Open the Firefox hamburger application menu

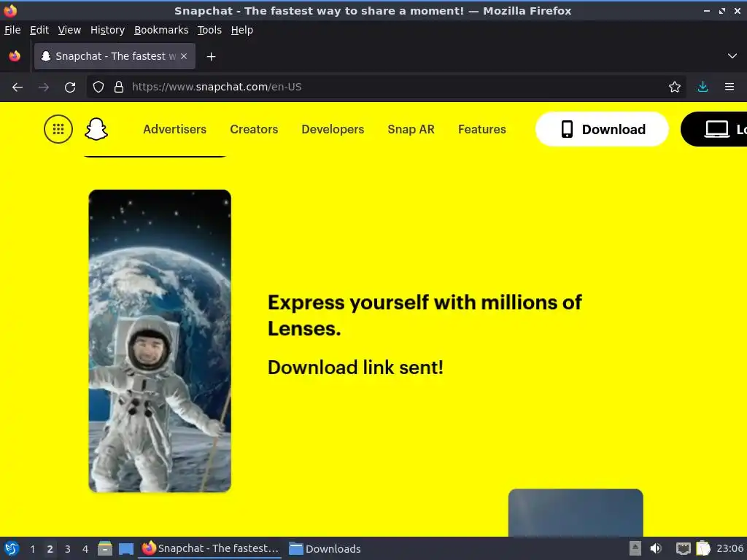coord(729,87)
